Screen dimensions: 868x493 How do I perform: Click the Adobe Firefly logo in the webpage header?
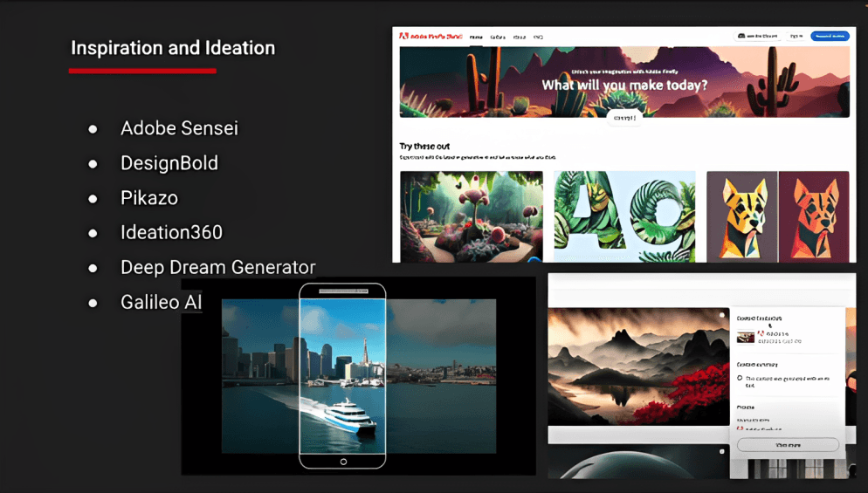point(431,36)
